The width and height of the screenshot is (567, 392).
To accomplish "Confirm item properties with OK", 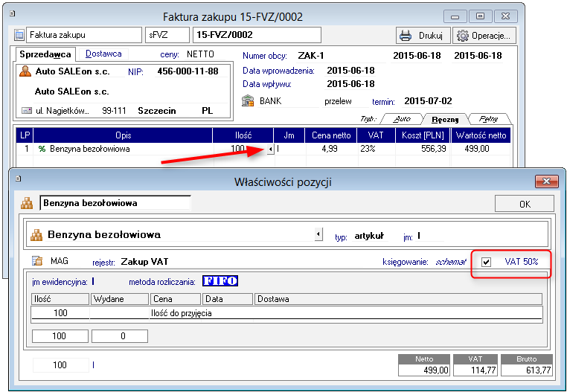I will click(x=525, y=204).
